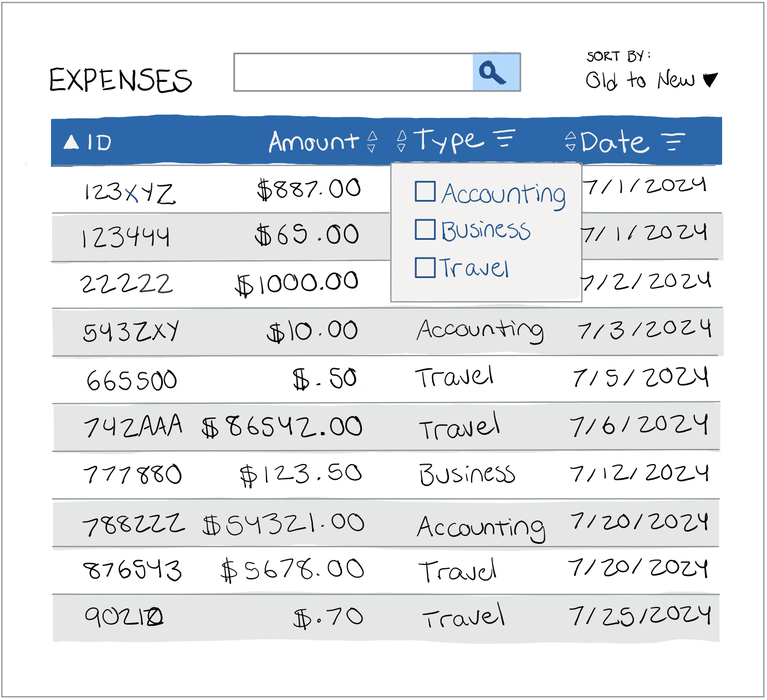Click the ID column sort triangle
The height and width of the screenshot is (700, 767).
coord(71,142)
